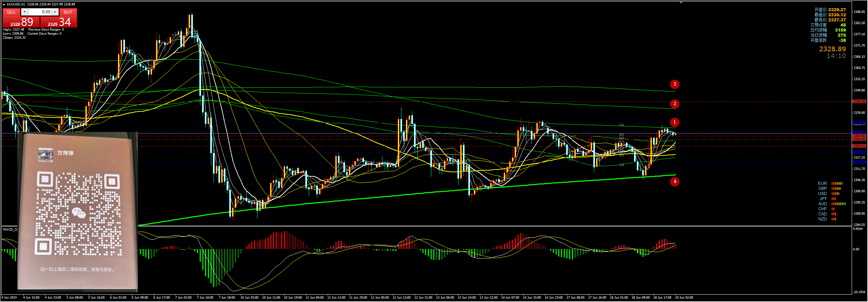Increase lot volume with the up arrow
Screen dimensions: 868x302
click(x=55, y=12)
